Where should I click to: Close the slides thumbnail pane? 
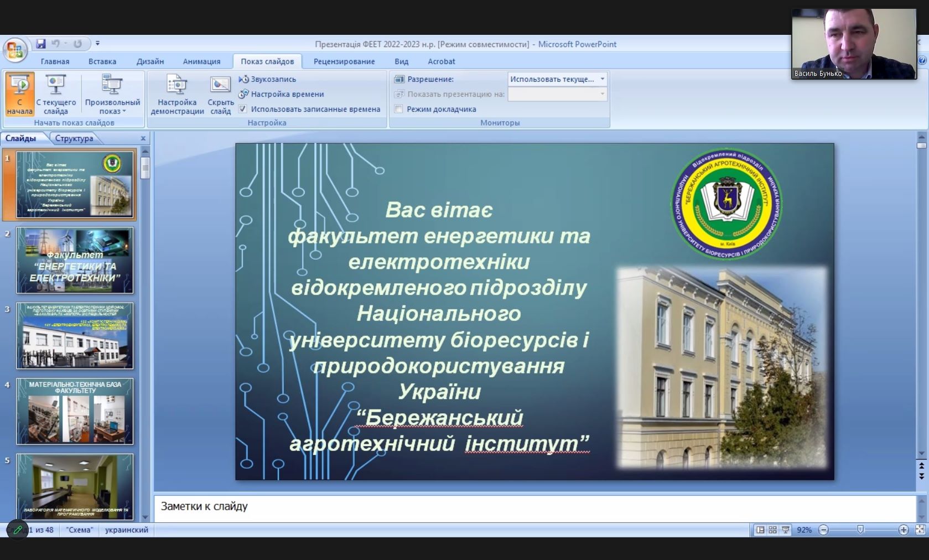click(x=143, y=138)
